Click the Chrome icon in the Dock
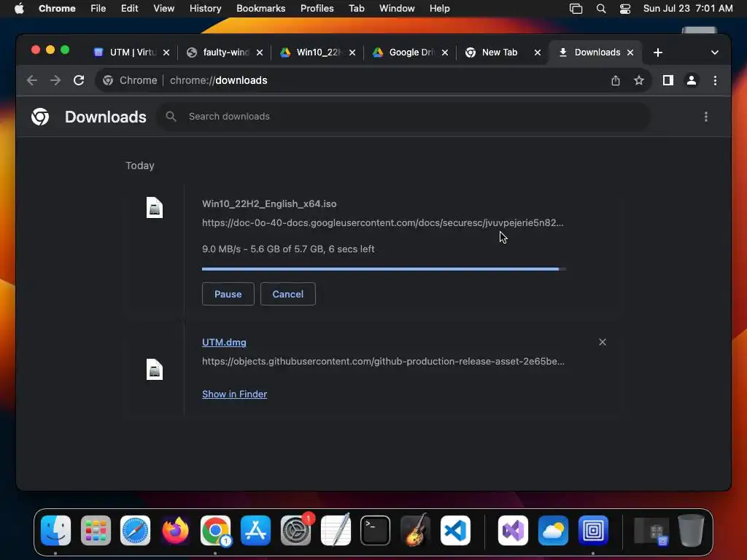Image resolution: width=747 pixels, height=560 pixels. [x=215, y=530]
